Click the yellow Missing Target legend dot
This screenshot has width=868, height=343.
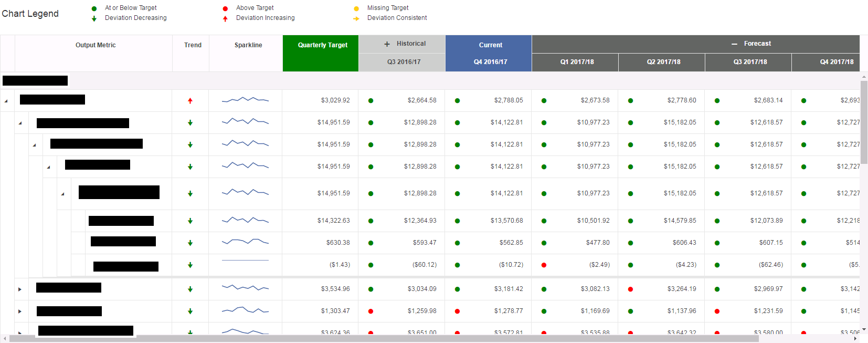point(356,8)
